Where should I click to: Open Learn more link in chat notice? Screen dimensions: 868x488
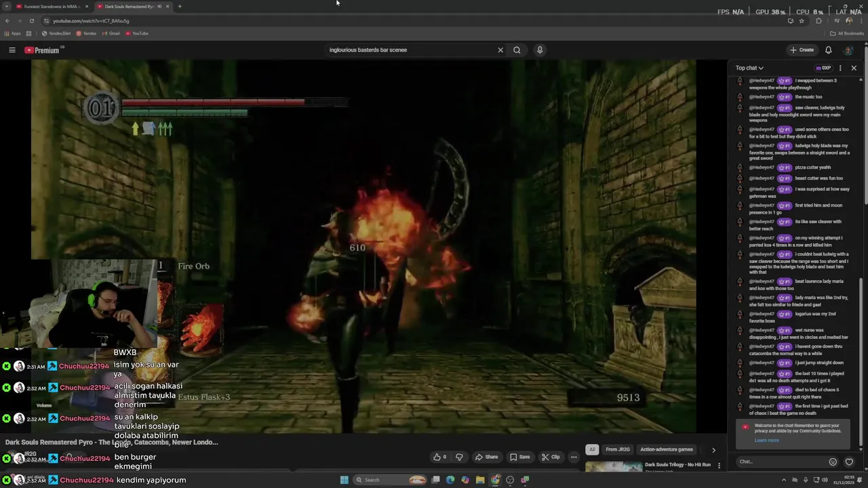[x=766, y=441]
